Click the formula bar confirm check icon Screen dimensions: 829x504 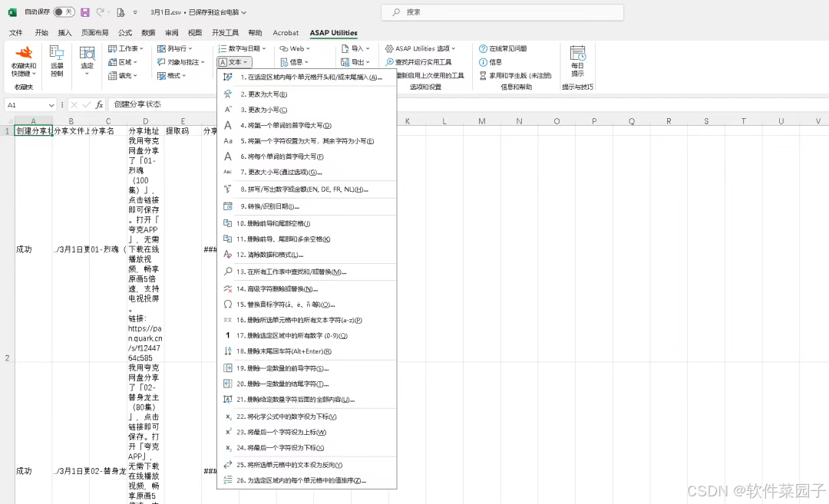click(87, 104)
